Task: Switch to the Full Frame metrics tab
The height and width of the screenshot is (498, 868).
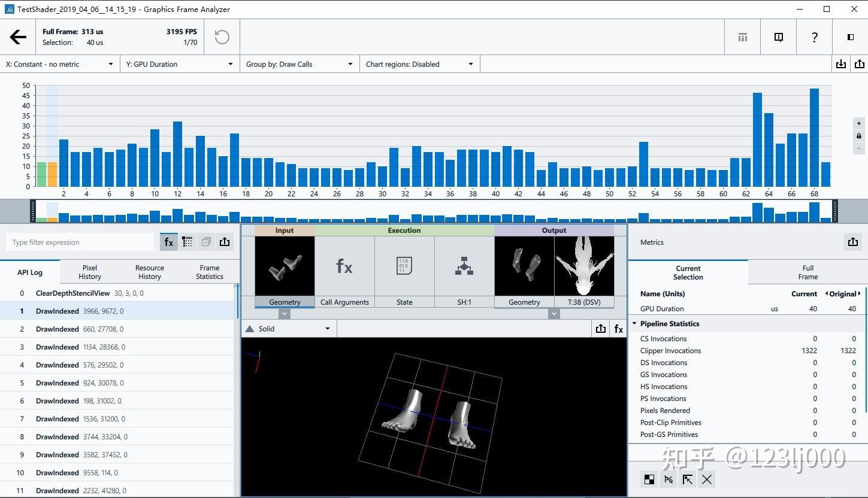Action: [x=807, y=272]
